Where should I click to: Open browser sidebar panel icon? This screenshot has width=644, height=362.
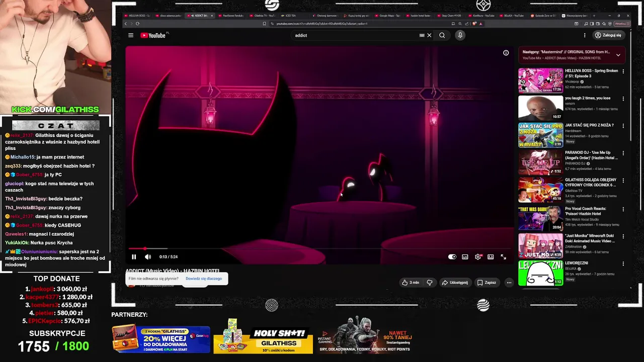[x=592, y=24]
